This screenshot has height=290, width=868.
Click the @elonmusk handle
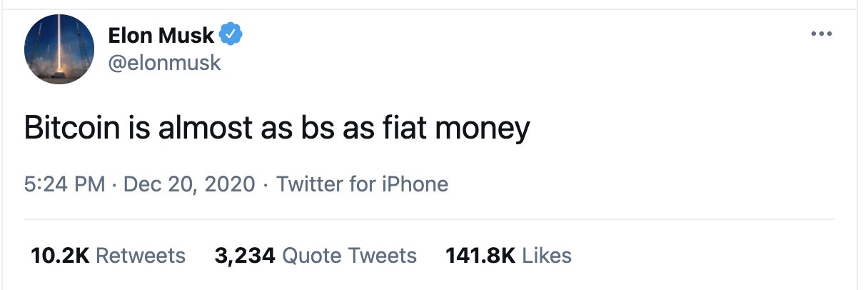click(164, 63)
